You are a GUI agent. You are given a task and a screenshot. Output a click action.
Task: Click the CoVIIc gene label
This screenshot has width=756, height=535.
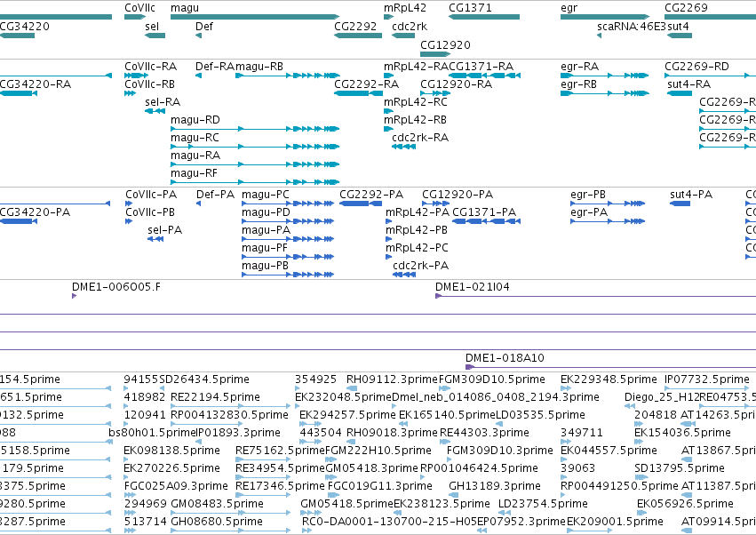(x=139, y=8)
